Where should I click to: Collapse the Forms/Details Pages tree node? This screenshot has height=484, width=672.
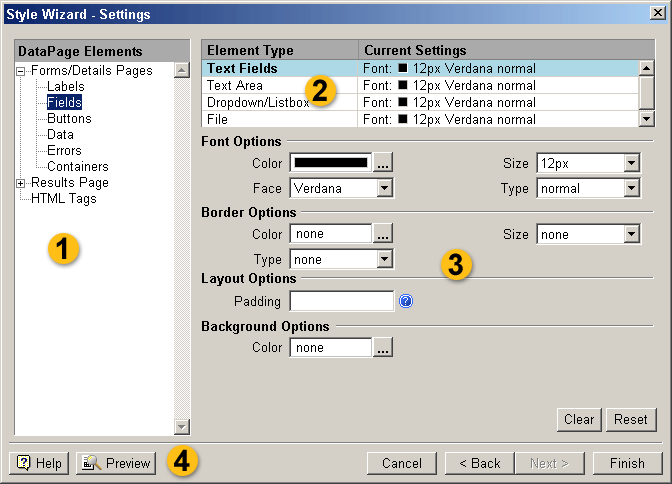[21, 71]
